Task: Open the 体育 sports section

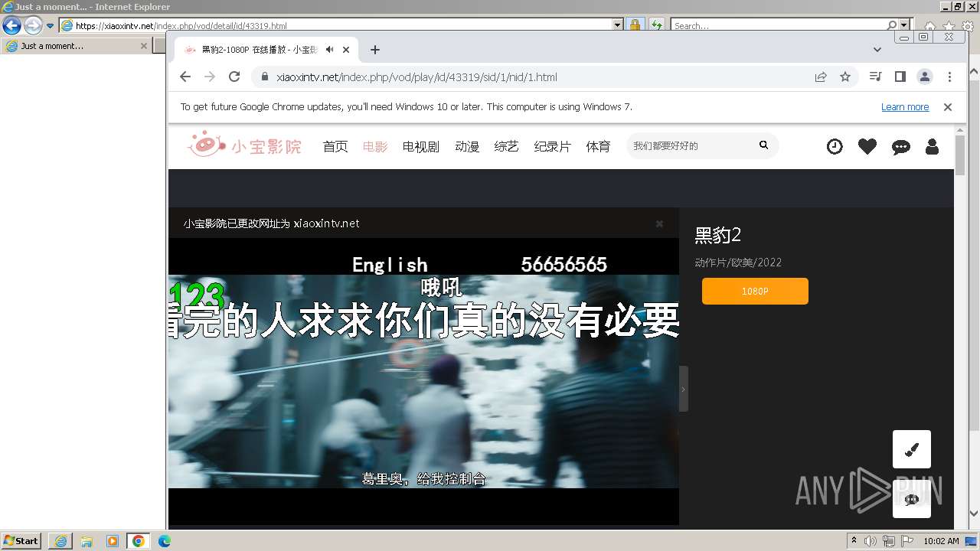Action: 599,146
